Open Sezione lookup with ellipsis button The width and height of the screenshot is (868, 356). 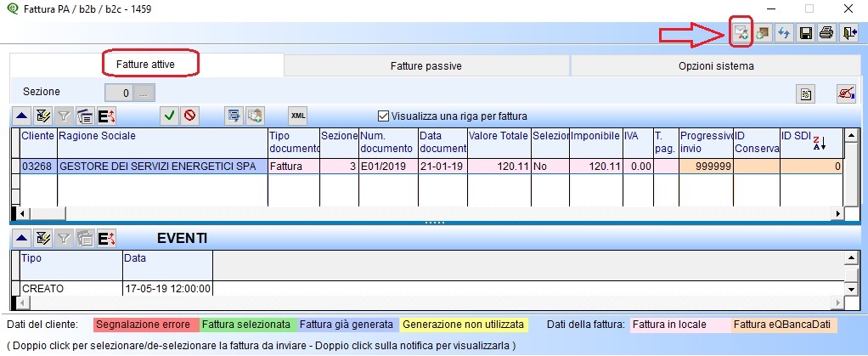pos(145,93)
